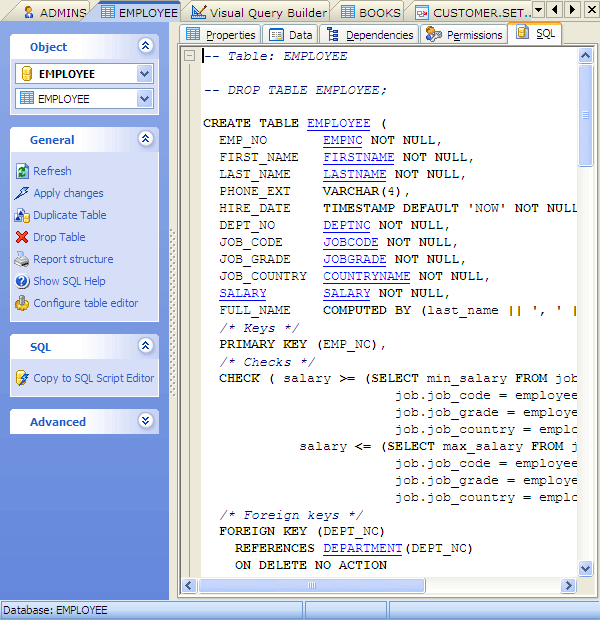The width and height of the screenshot is (600, 620).
Task: Click the CUSTOMER.SET tab icon
Action: (422, 13)
